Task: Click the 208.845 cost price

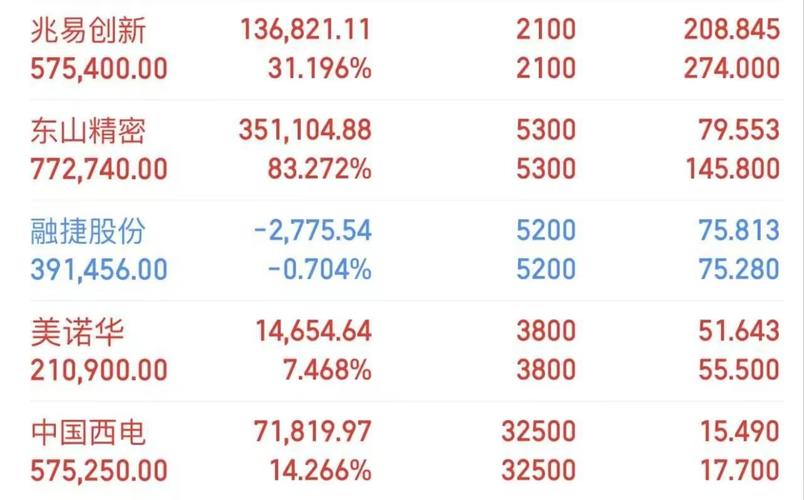Action: click(x=731, y=30)
